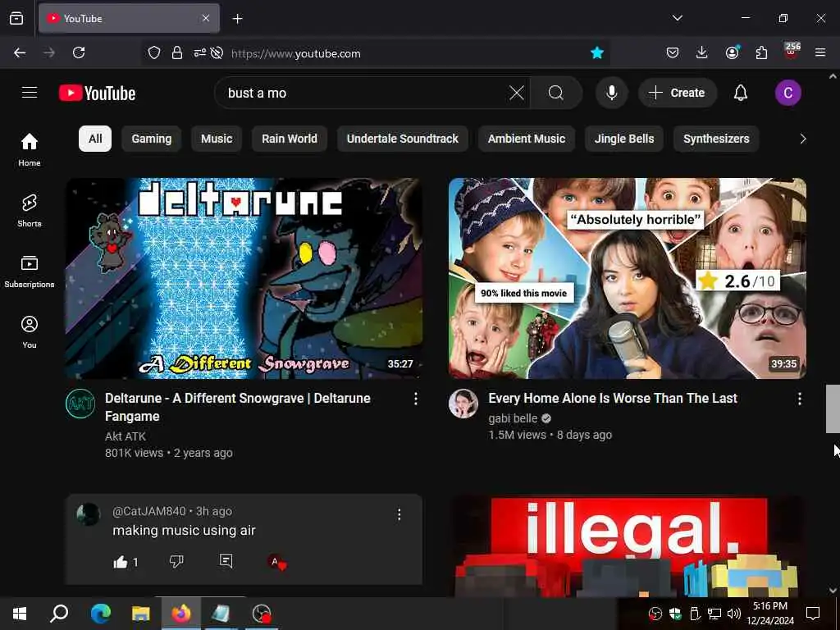
Task: Open a new browser tab
Action: click(x=237, y=18)
